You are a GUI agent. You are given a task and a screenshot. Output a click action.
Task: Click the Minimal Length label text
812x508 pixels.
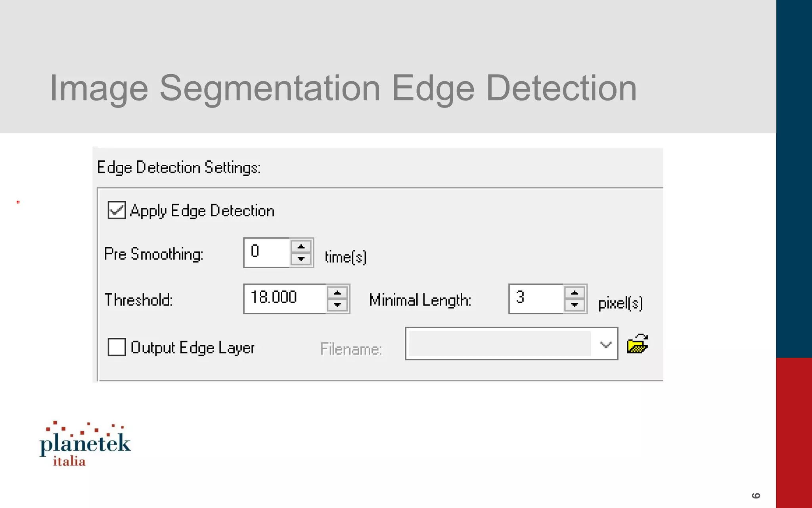[420, 300]
